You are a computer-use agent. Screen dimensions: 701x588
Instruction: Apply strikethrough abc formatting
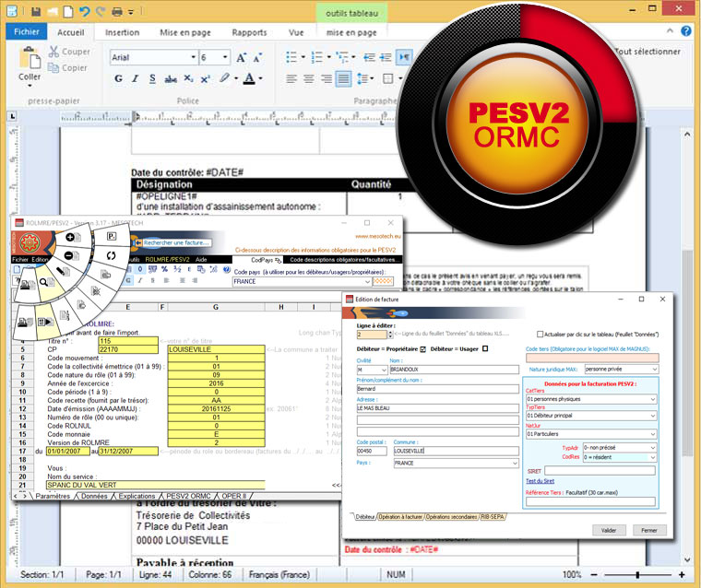click(171, 79)
